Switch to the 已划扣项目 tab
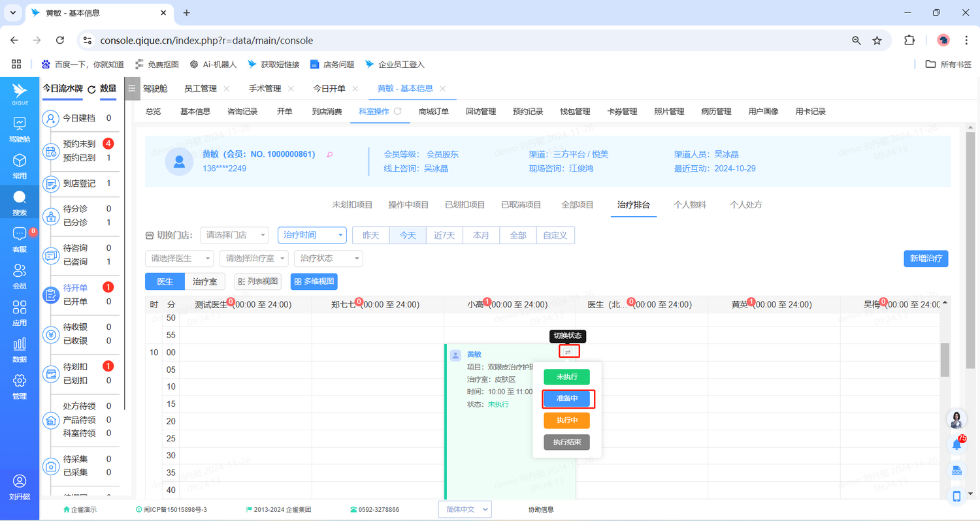980x521 pixels. tap(465, 204)
